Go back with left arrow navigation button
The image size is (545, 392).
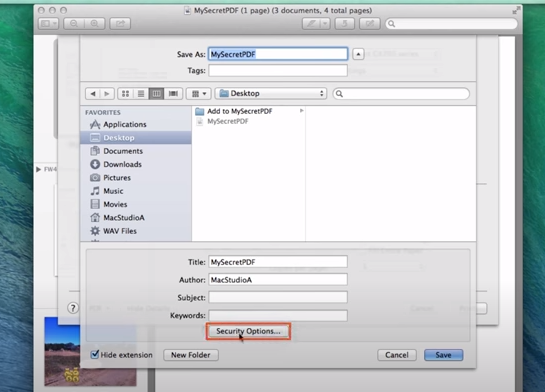coord(92,93)
